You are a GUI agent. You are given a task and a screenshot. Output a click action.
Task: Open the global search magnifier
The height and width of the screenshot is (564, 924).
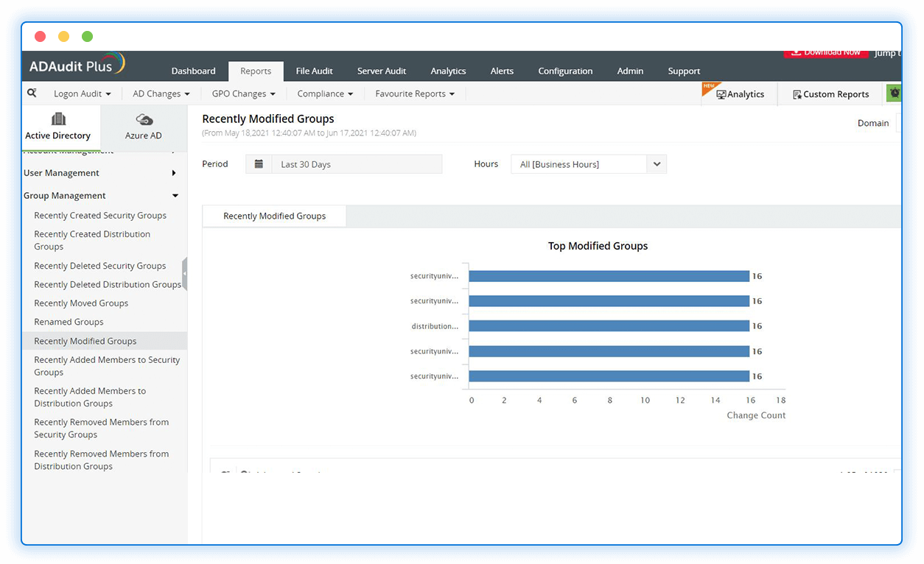31,94
